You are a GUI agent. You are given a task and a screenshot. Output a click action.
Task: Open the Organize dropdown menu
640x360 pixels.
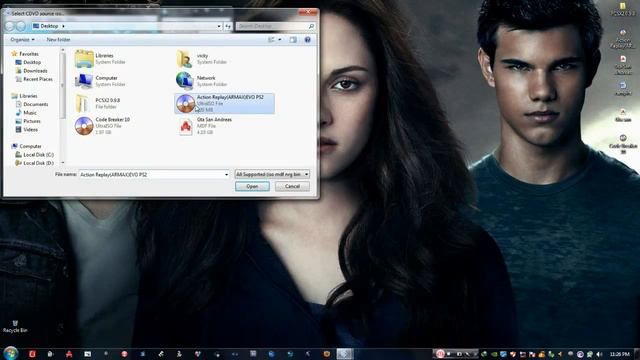22,40
